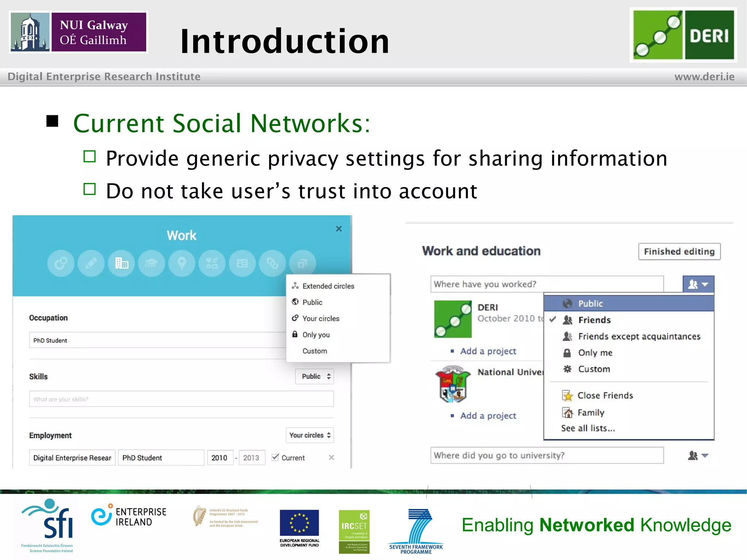Click the DERI logo in slide header
The image size is (747, 560).
684,35
